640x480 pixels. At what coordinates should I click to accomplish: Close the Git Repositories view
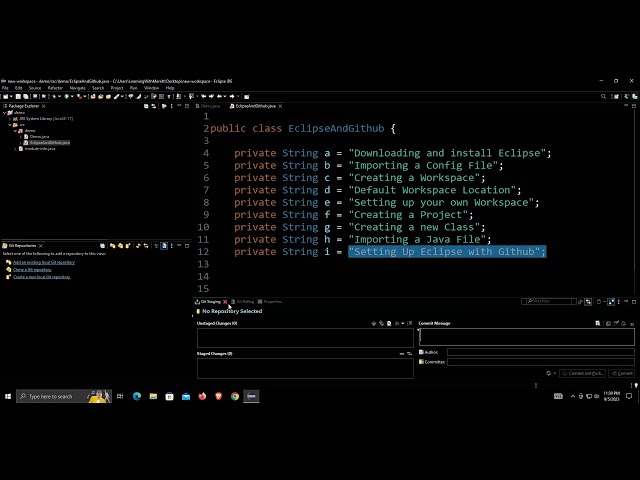(40, 246)
